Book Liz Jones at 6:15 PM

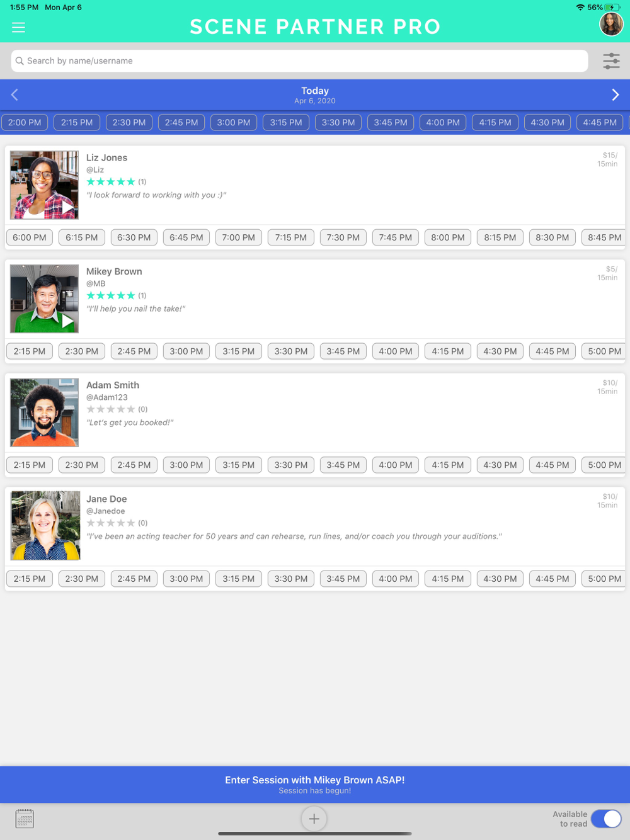tap(82, 237)
